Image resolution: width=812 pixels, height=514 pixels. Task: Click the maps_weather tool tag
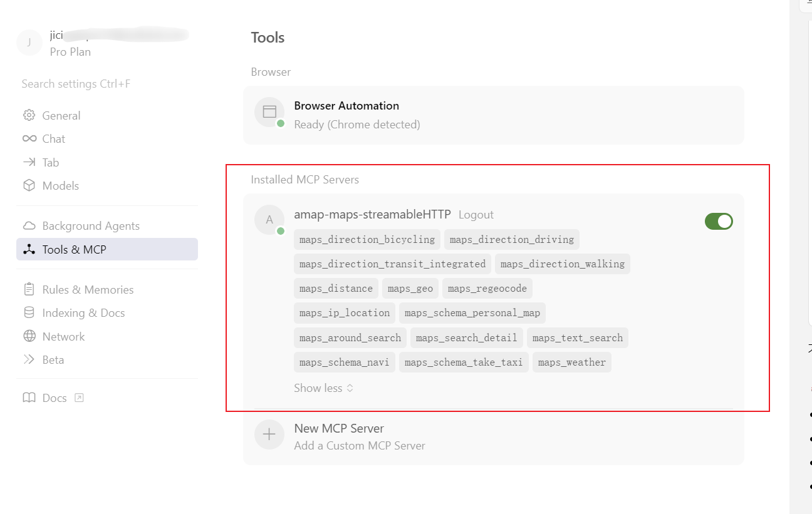572,362
